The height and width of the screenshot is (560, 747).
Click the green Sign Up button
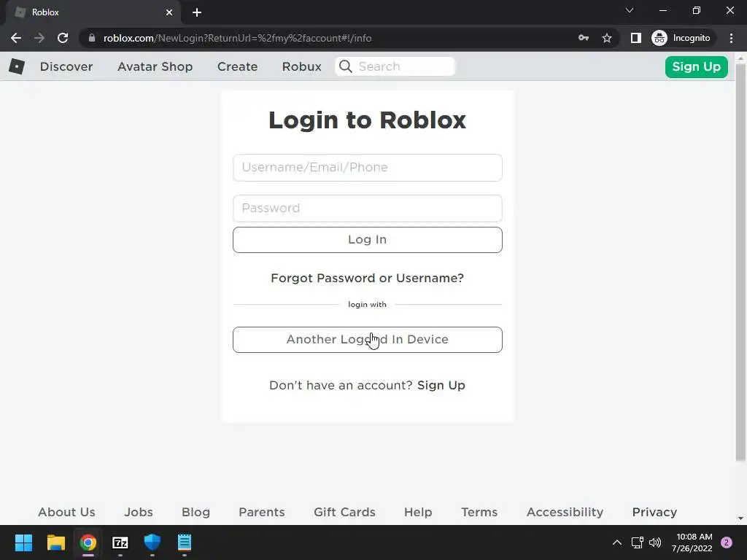coord(696,66)
